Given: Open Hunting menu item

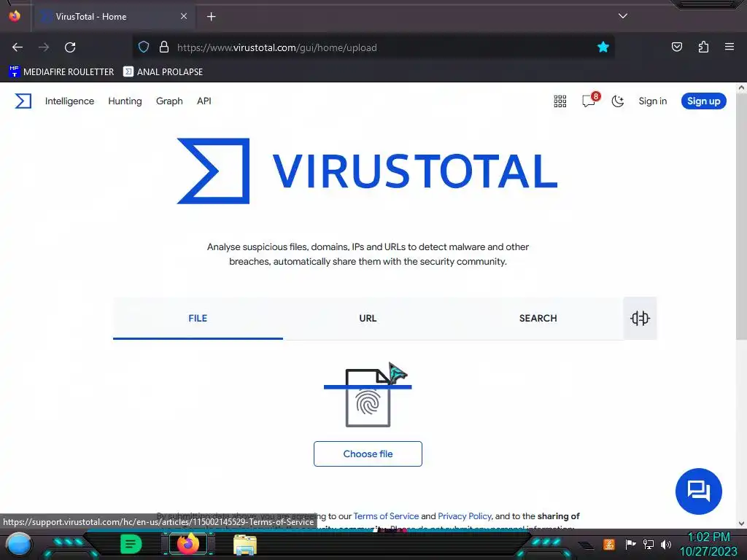Looking at the screenshot, I should (x=125, y=101).
